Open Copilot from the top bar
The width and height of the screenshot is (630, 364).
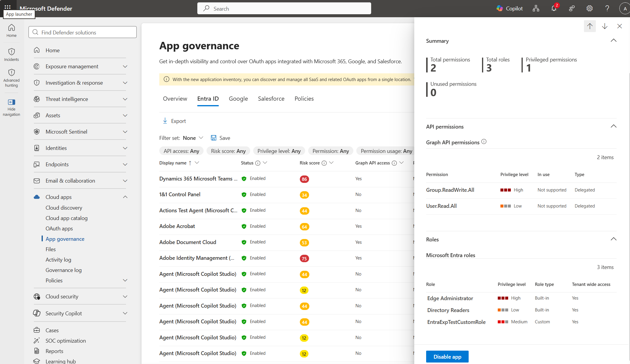(x=510, y=9)
